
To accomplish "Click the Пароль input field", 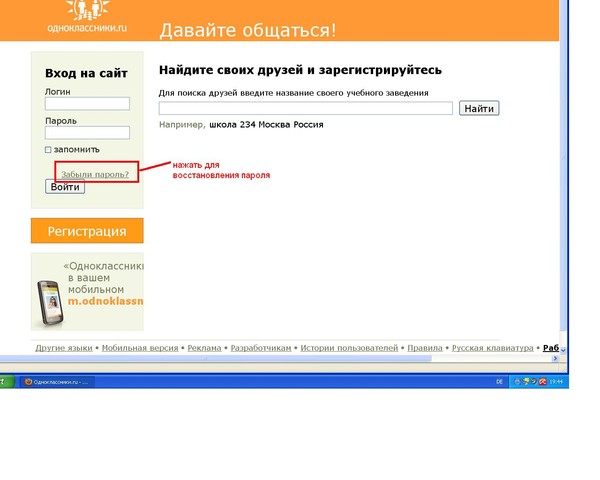I will click(87, 133).
